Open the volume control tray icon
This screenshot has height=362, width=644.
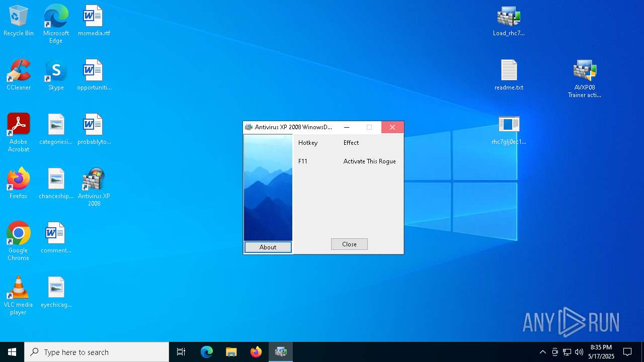(x=579, y=352)
